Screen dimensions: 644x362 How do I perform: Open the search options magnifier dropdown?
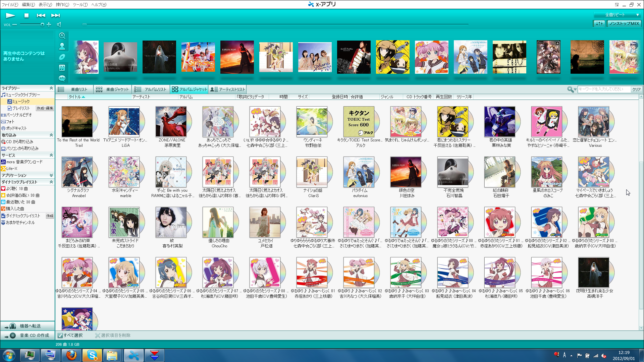pos(572,89)
